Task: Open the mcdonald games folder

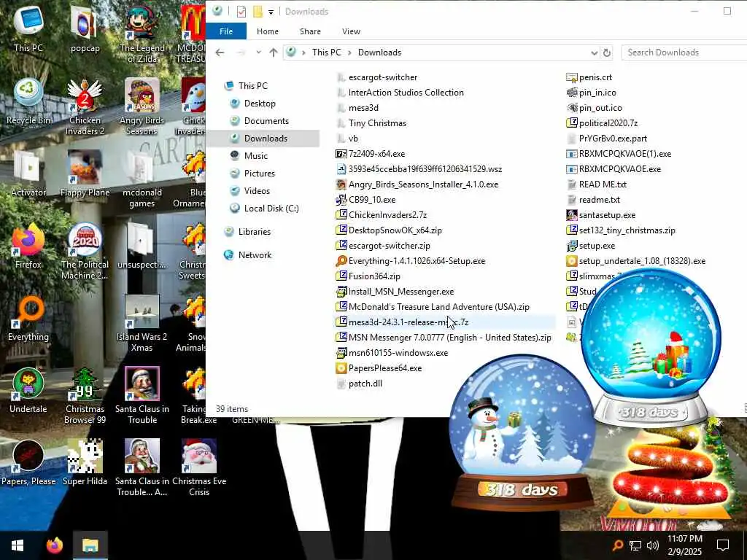Action: point(142,179)
